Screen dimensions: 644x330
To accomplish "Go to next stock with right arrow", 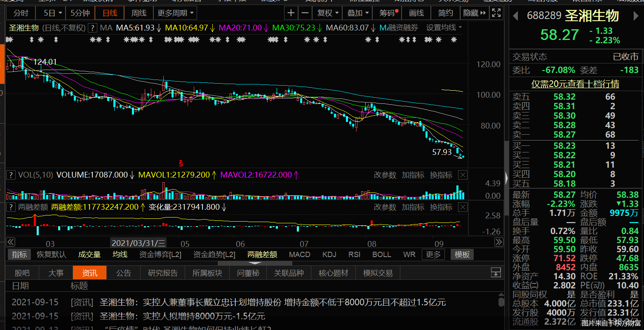I will [635, 16].
